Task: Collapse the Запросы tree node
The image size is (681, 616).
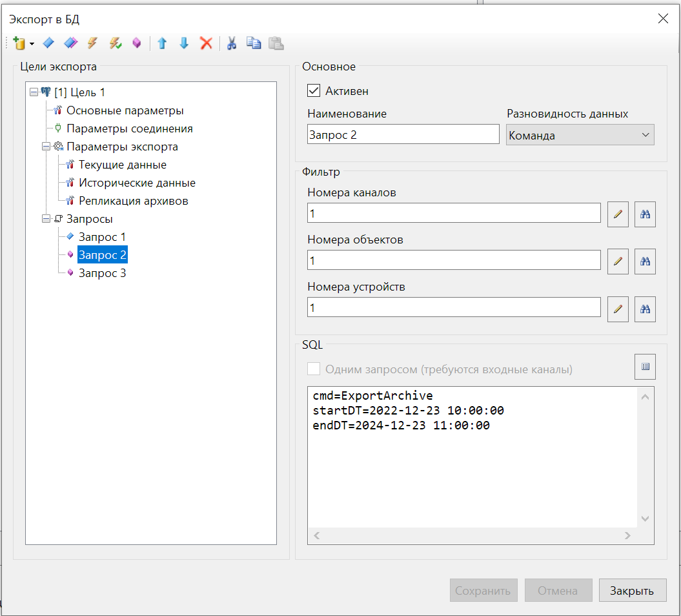Action: 46,218
